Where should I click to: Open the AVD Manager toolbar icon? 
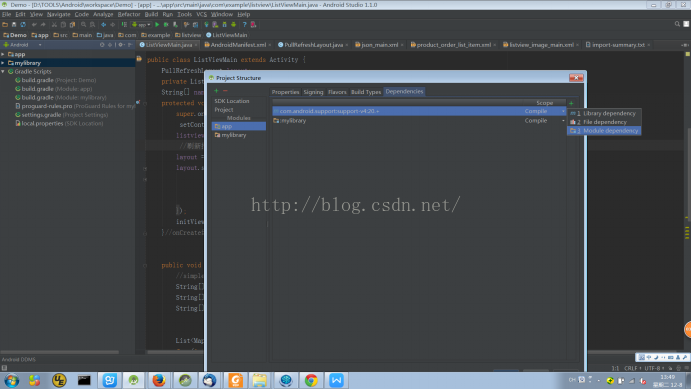point(215,25)
